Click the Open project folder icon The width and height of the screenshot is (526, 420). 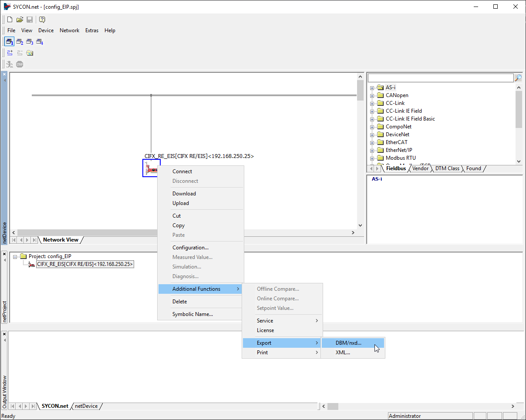coord(20,20)
